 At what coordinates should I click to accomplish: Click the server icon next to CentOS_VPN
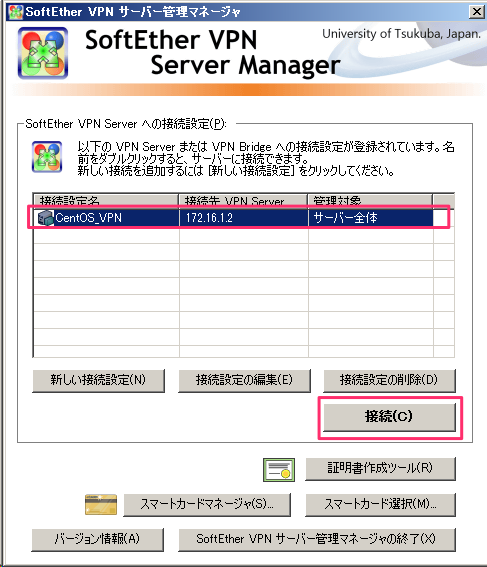click(x=46, y=218)
